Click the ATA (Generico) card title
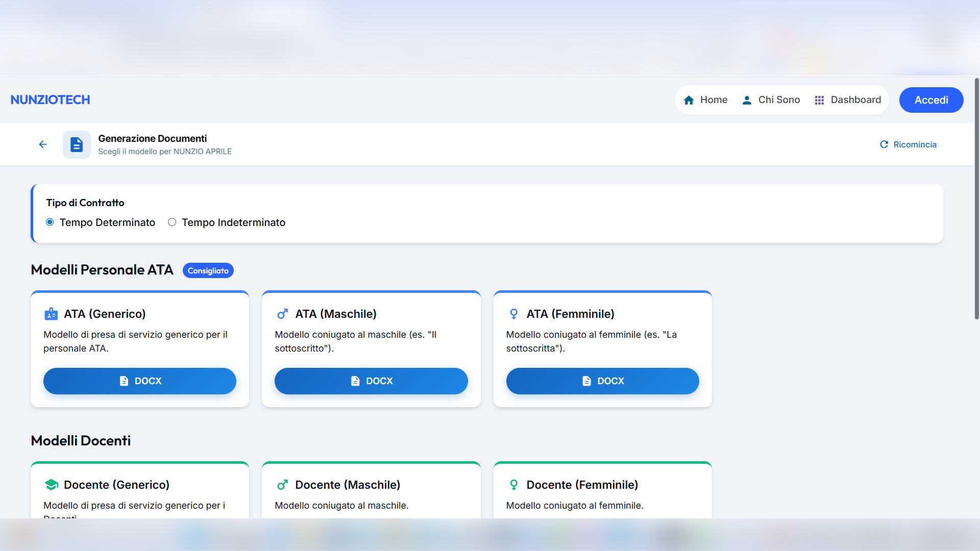Viewport: 980px width, 551px height. 105,314
